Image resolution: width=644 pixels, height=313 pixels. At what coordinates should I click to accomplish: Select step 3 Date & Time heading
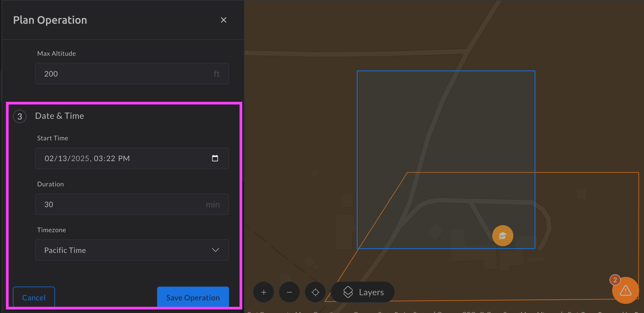tap(60, 116)
